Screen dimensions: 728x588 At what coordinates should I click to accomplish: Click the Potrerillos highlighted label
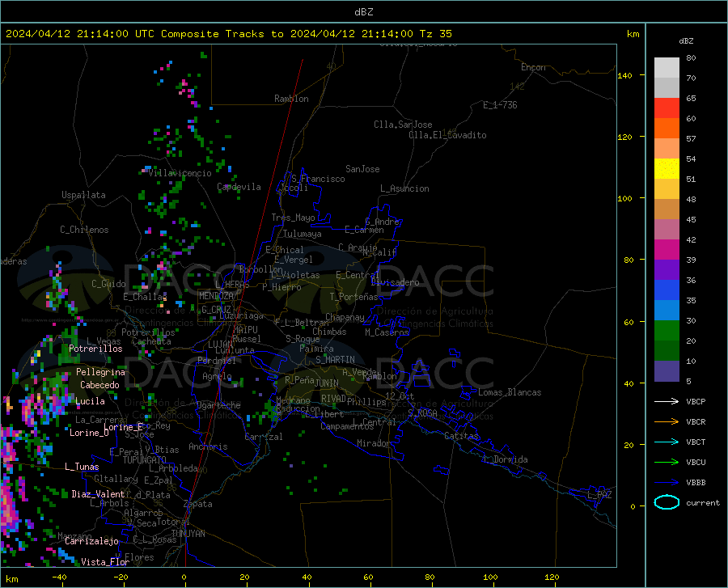coord(95,349)
